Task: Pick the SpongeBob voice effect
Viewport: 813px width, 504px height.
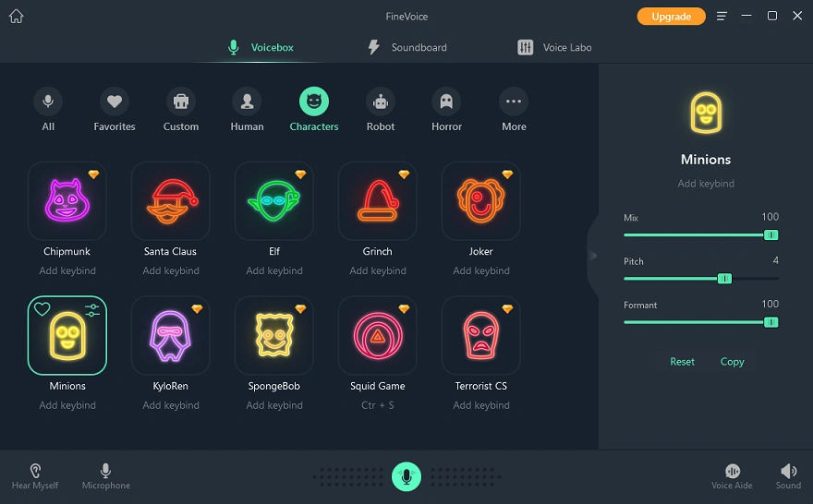Action: [x=274, y=336]
